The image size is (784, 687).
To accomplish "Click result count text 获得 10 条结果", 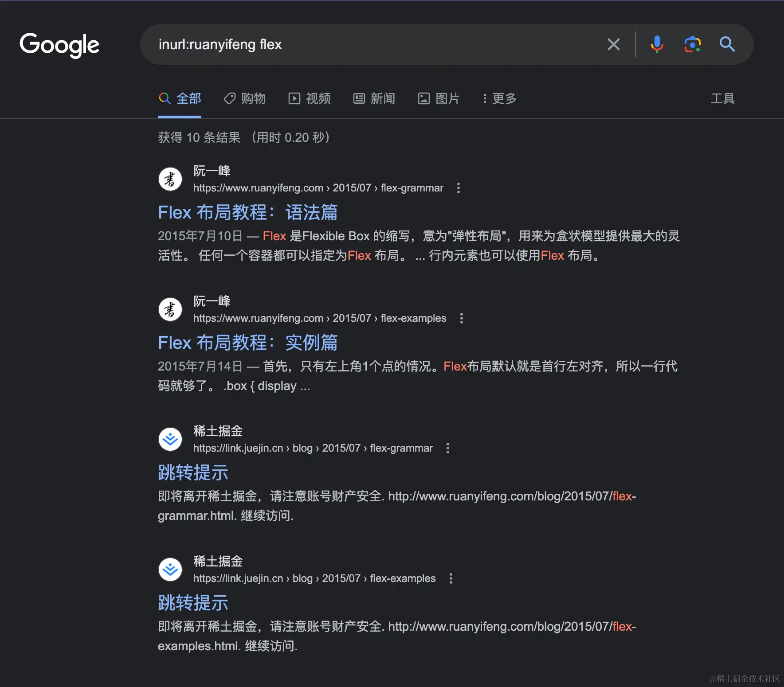I will (199, 137).
